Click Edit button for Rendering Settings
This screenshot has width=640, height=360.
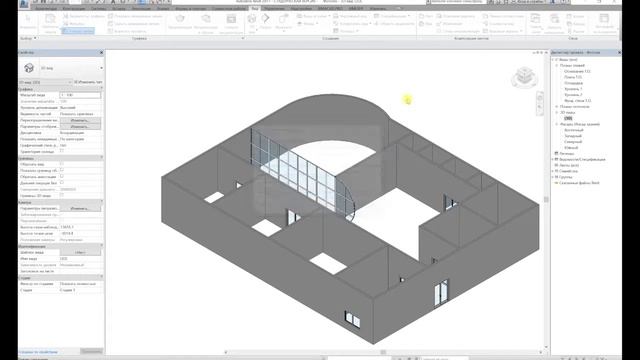pyautogui.click(x=80, y=208)
